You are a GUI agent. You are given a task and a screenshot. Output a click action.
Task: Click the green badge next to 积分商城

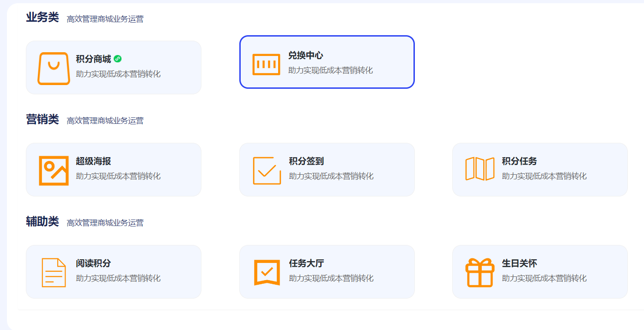(119, 59)
